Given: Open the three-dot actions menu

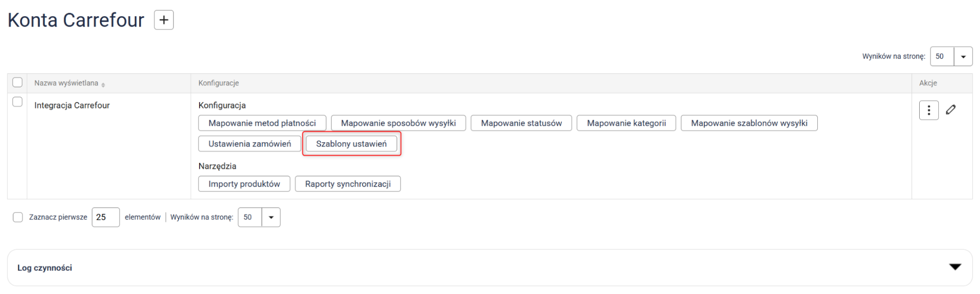Looking at the screenshot, I should pyautogui.click(x=928, y=110).
